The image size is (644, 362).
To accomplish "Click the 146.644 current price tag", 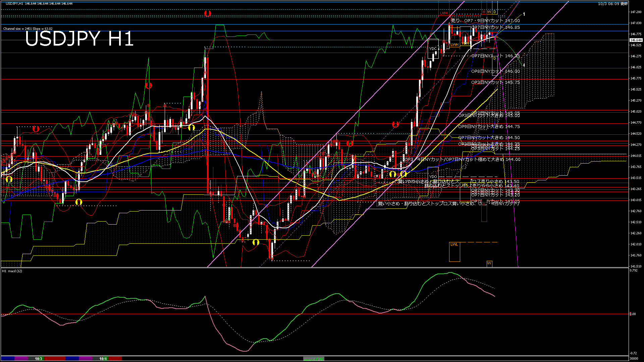I will [636, 40].
